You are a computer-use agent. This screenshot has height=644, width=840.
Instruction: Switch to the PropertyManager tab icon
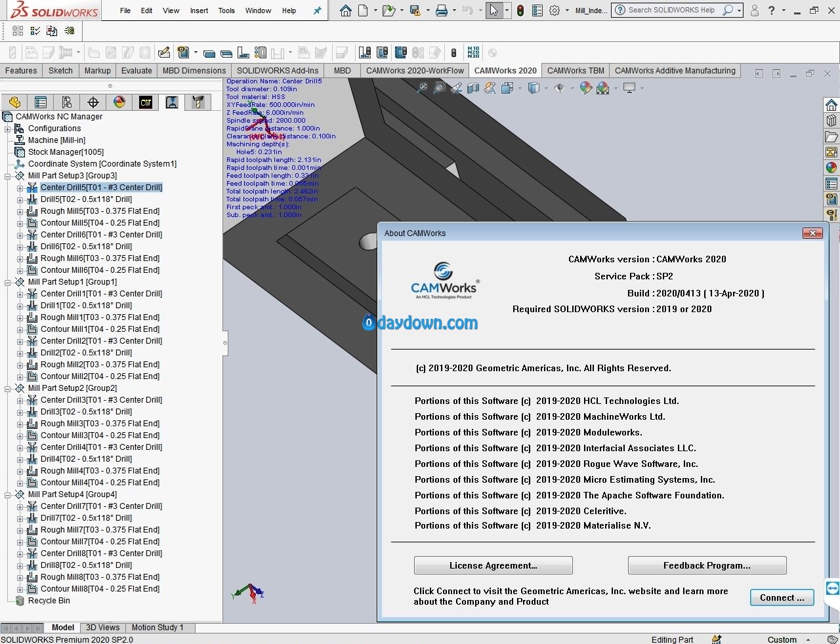click(41, 102)
